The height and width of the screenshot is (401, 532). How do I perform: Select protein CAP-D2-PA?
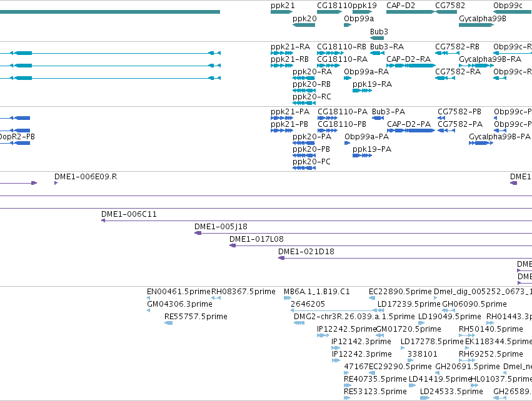pos(411,131)
